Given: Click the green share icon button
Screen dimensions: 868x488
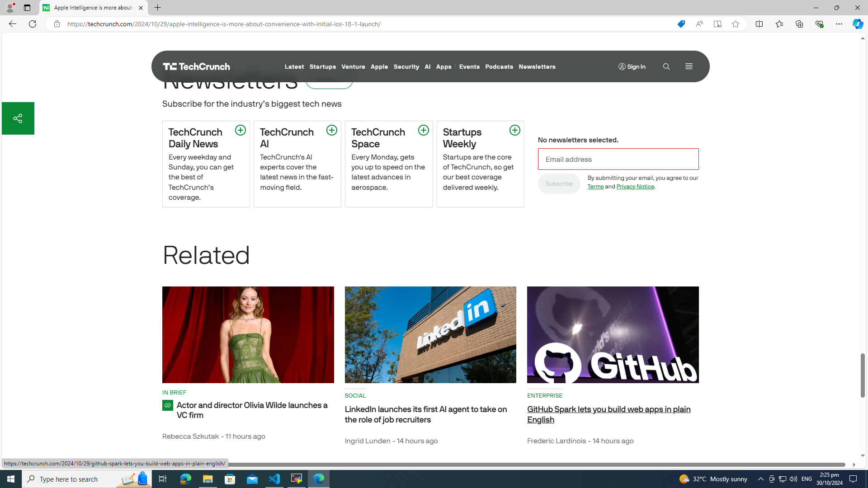Looking at the screenshot, I should [18, 118].
